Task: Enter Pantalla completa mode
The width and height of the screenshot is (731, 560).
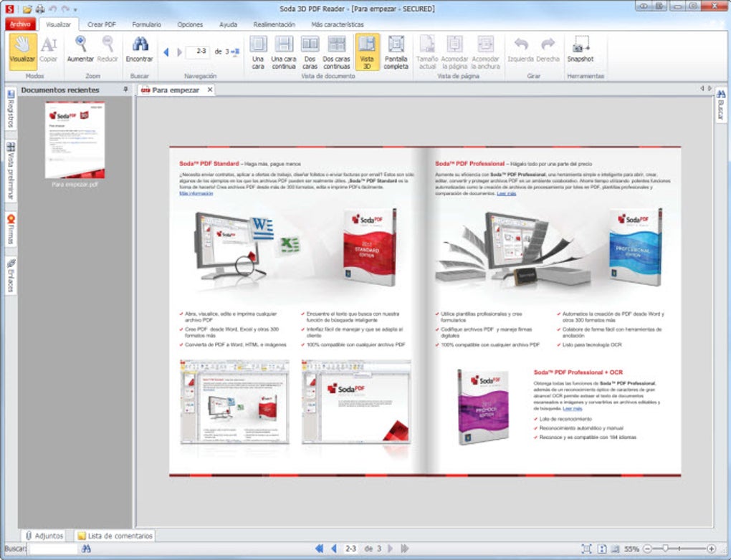Action: point(396,52)
